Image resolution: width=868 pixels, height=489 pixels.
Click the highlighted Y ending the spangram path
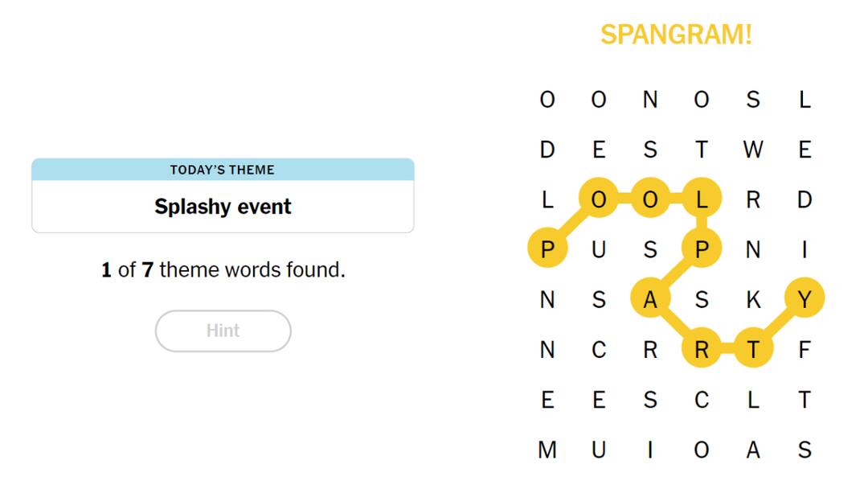(805, 298)
